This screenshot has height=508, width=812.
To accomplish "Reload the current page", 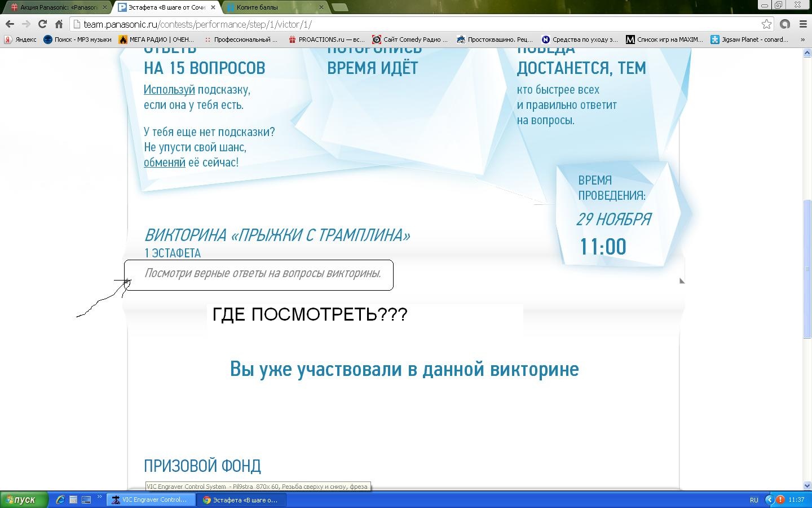I will (42, 24).
